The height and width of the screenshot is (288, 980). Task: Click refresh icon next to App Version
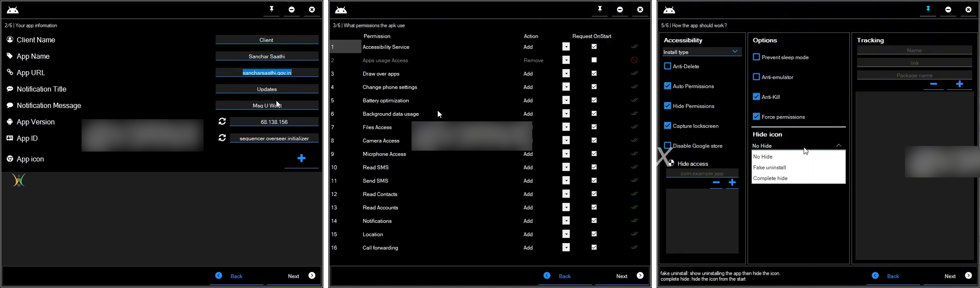222,121
